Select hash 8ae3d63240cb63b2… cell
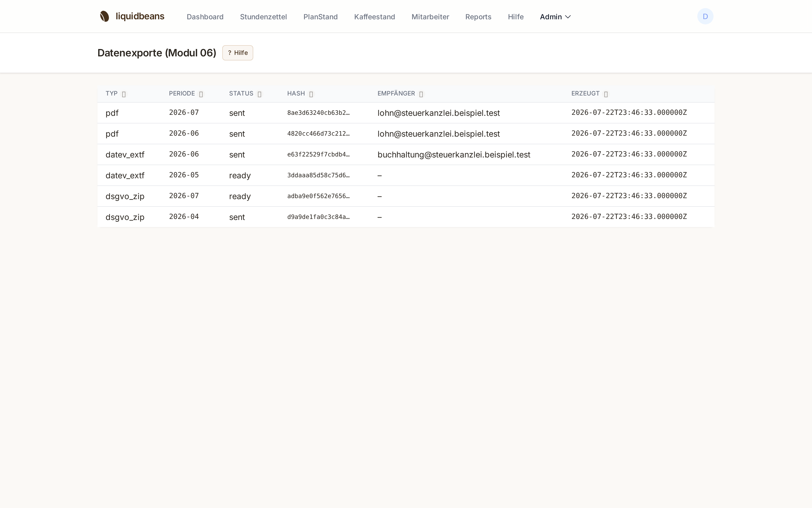Screen dimensions: 812x508 [318, 113]
